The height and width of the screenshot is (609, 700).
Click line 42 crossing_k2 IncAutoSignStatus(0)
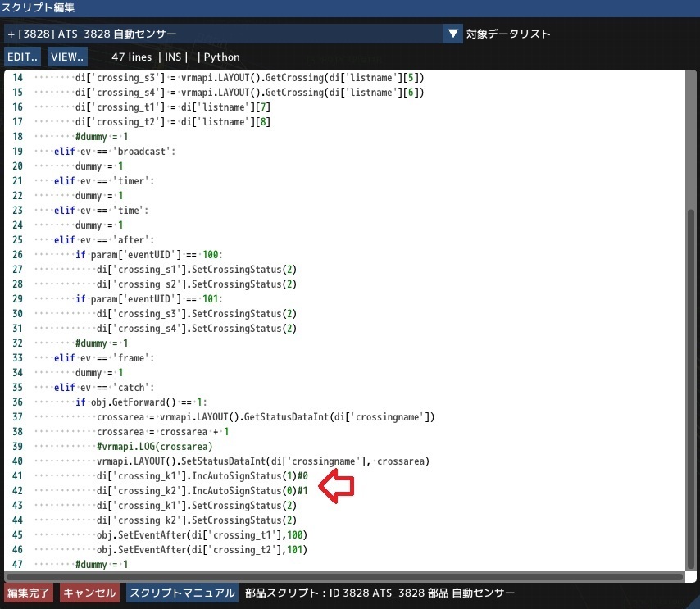[202, 490]
